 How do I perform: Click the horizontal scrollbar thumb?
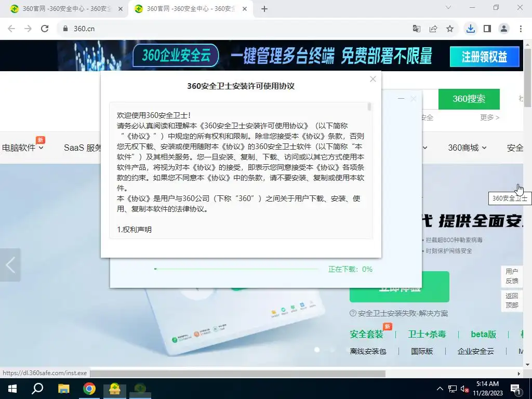(x=237, y=374)
